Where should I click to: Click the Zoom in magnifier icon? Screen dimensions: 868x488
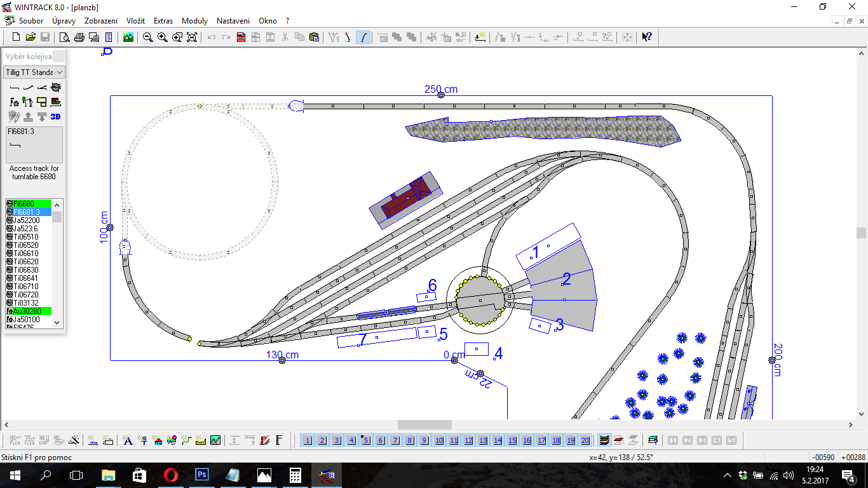163,37
